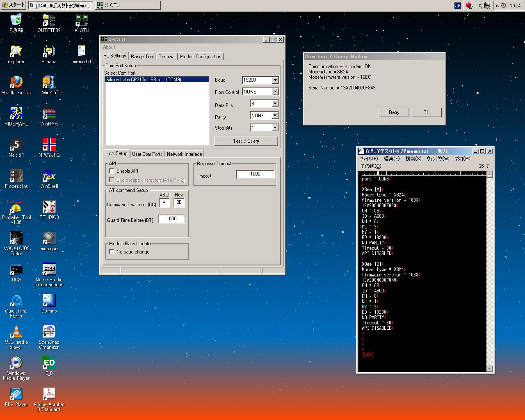Click the Test / Query button
Viewport: 525px width, 420px height.
246,141
